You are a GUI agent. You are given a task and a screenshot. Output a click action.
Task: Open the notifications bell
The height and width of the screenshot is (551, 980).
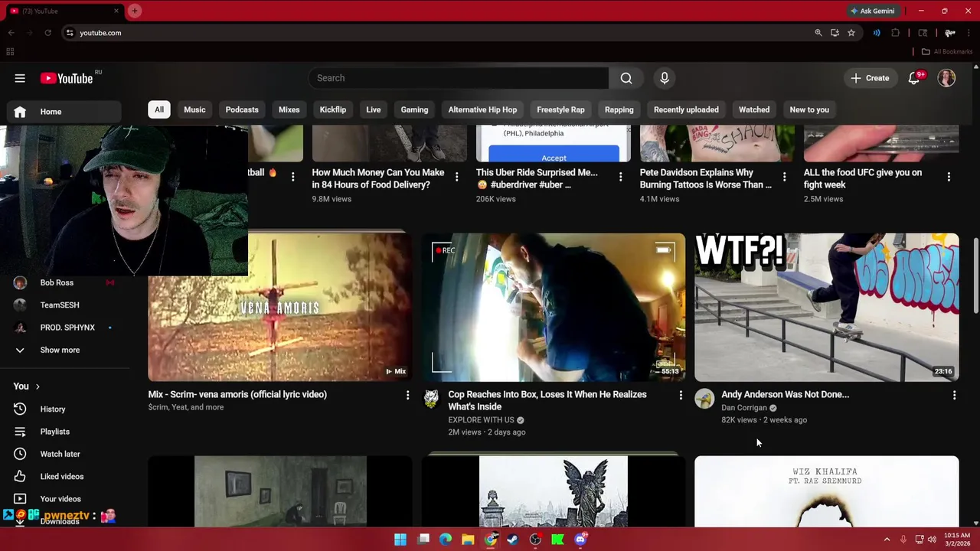[914, 78]
